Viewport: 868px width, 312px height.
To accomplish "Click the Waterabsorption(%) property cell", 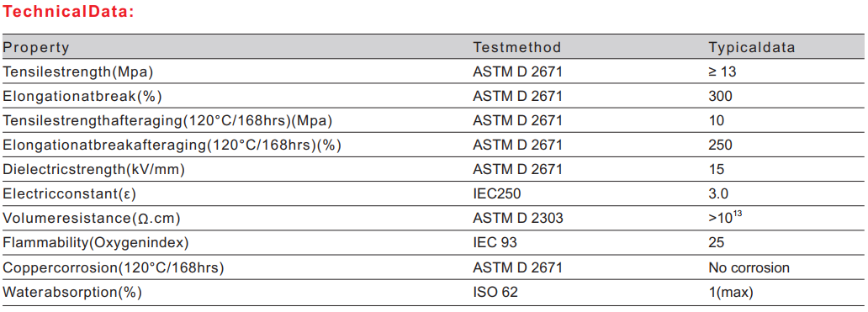I will 72,292.
